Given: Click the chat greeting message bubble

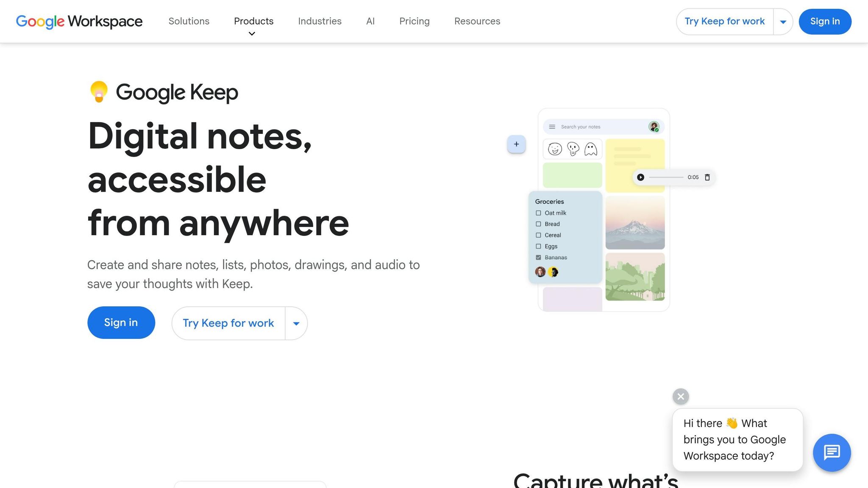Looking at the screenshot, I should click(737, 440).
